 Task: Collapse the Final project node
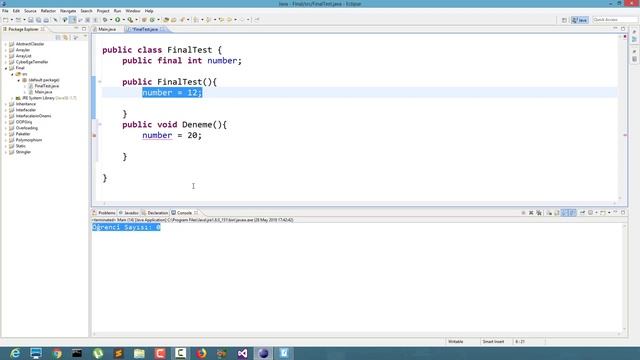[x=6, y=68]
